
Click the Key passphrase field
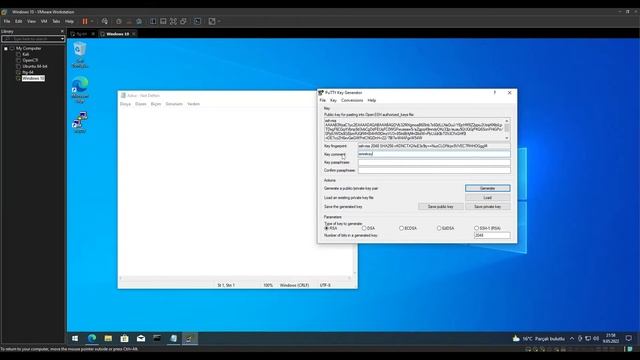point(434,162)
